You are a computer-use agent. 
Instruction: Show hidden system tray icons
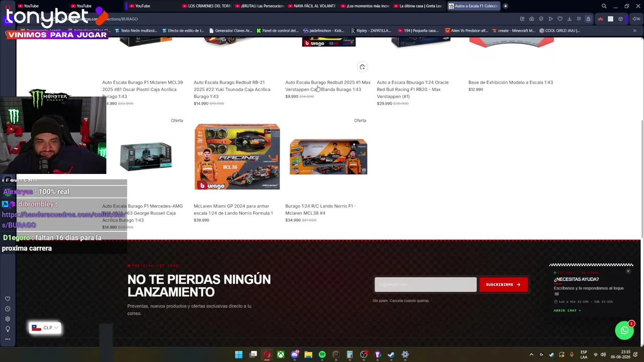tap(531, 354)
